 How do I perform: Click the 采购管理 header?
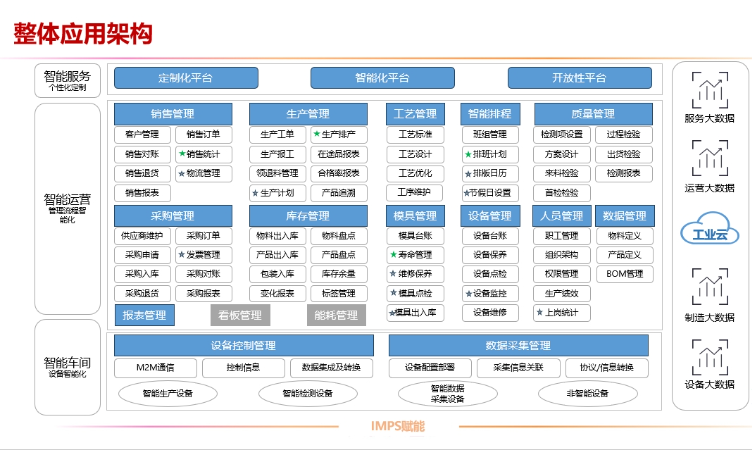click(173, 216)
